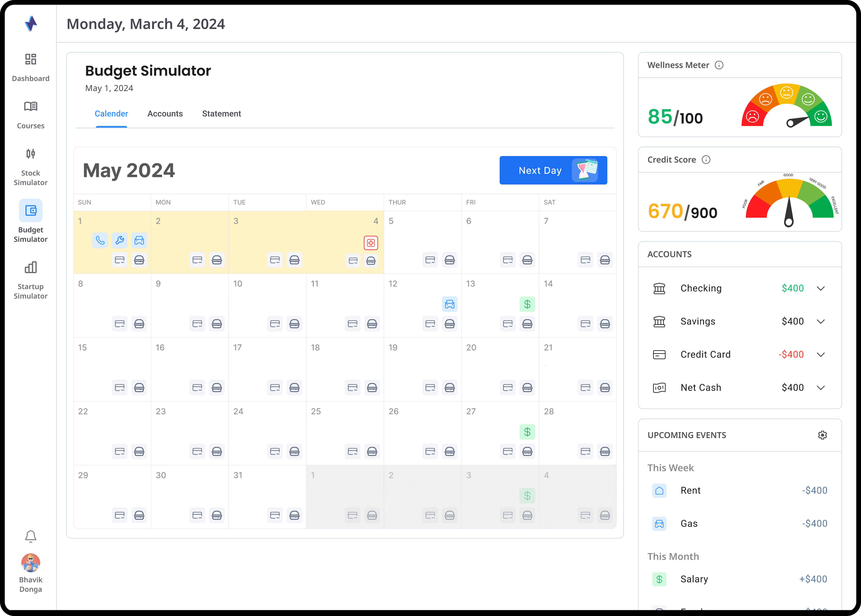Expand the Savings account chevron
Screen dimensions: 861x616
pyautogui.click(x=820, y=322)
